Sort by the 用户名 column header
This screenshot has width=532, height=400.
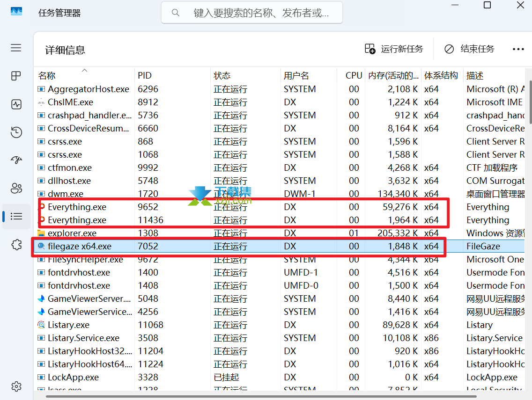[x=296, y=76]
